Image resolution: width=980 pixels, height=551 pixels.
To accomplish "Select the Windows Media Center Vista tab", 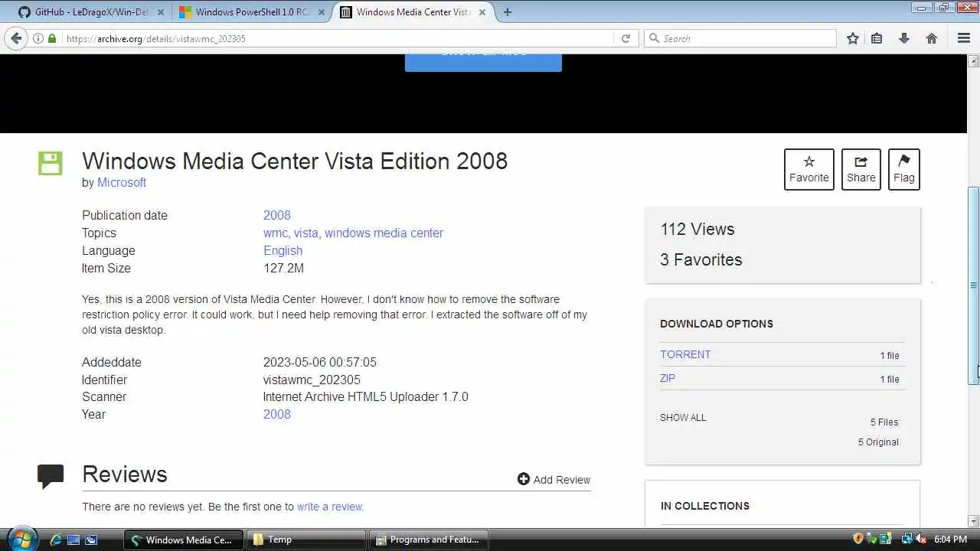I will coord(413,12).
